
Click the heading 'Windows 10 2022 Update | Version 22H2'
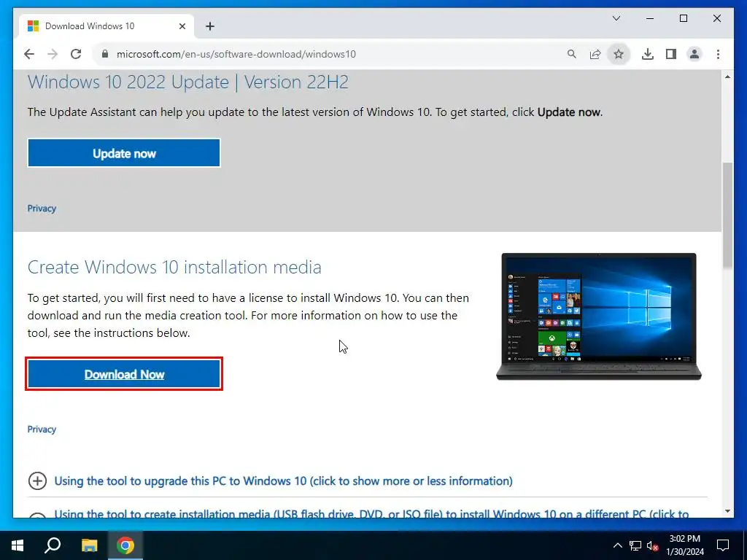pyautogui.click(x=187, y=82)
